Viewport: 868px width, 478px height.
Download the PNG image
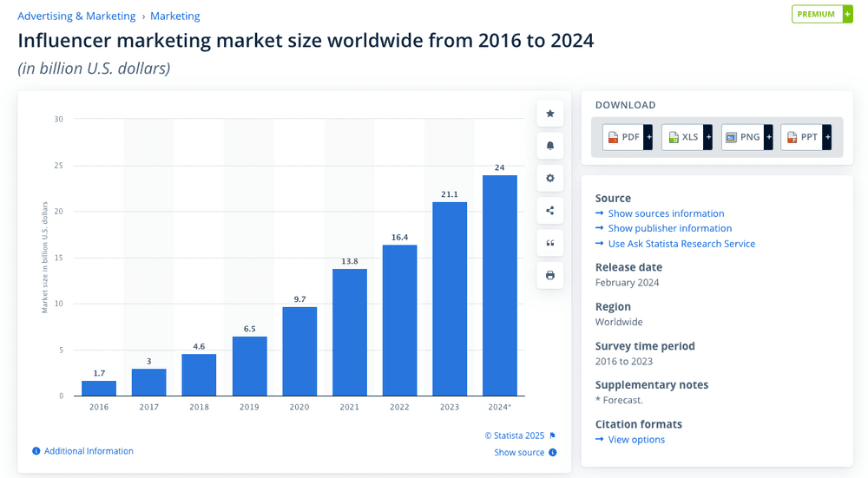point(746,137)
